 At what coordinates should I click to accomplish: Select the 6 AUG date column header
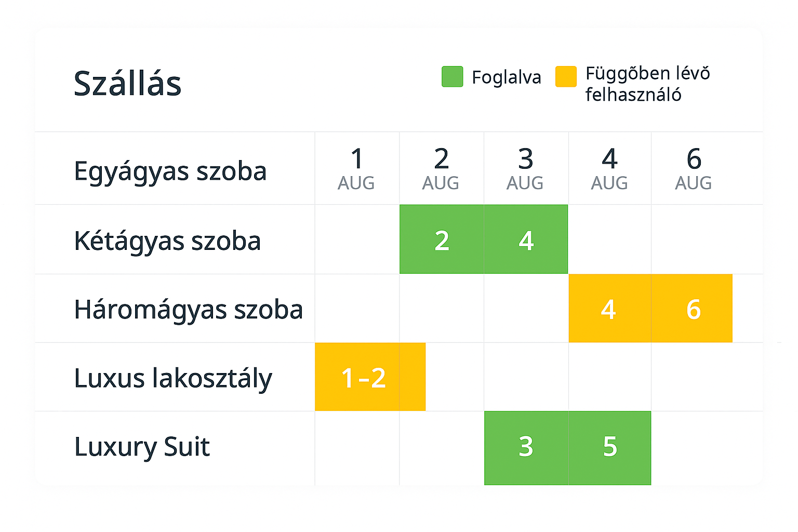pyautogui.click(x=694, y=169)
